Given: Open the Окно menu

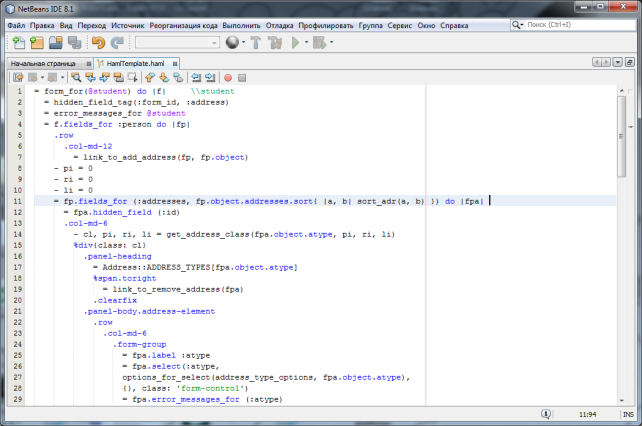Looking at the screenshot, I should [426, 25].
